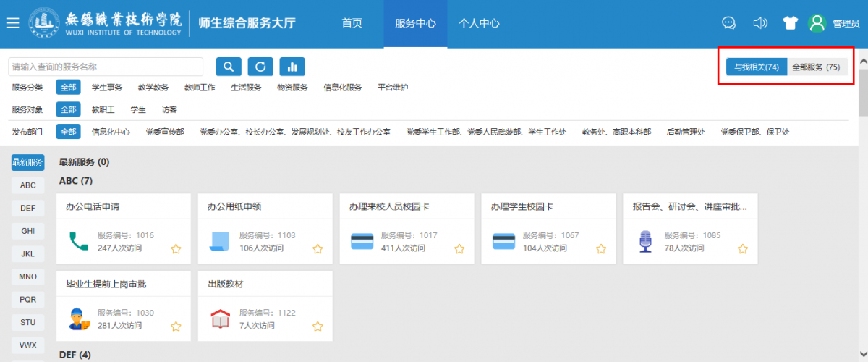Open the 出版教材 service title
This screenshot has height=362, width=868.
point(226,284)
